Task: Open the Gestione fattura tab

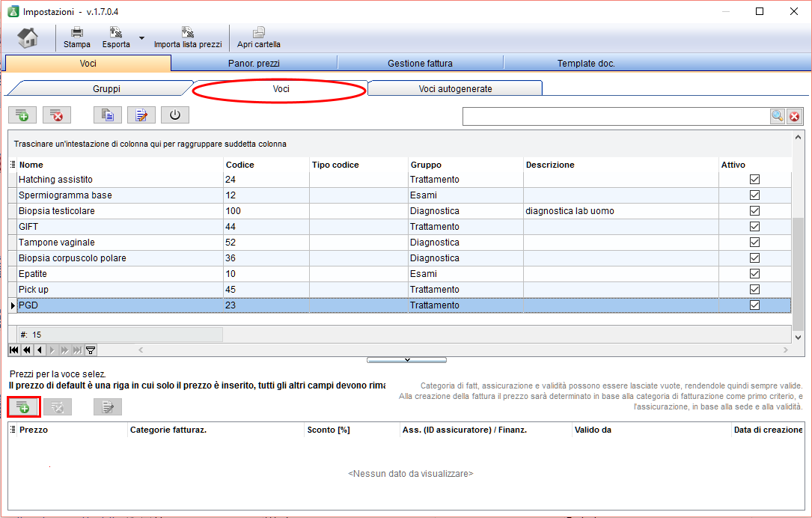Action: click(x=420, y=63)
